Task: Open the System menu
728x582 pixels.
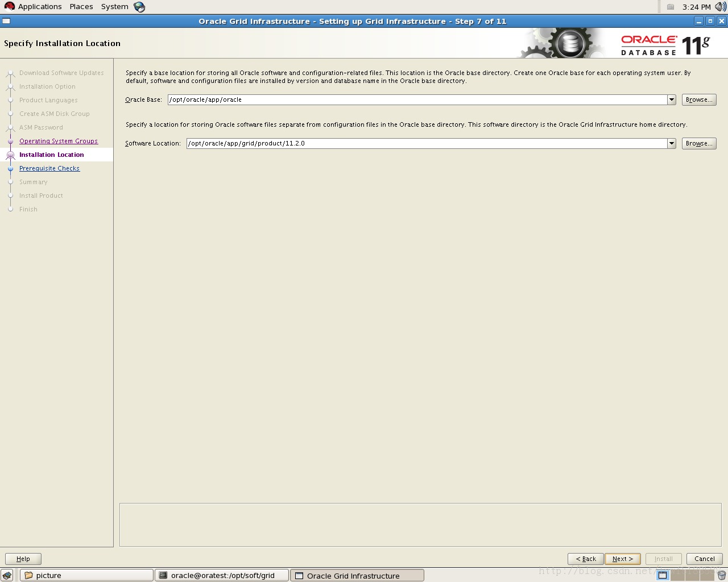Action: (x=115, y=7)
